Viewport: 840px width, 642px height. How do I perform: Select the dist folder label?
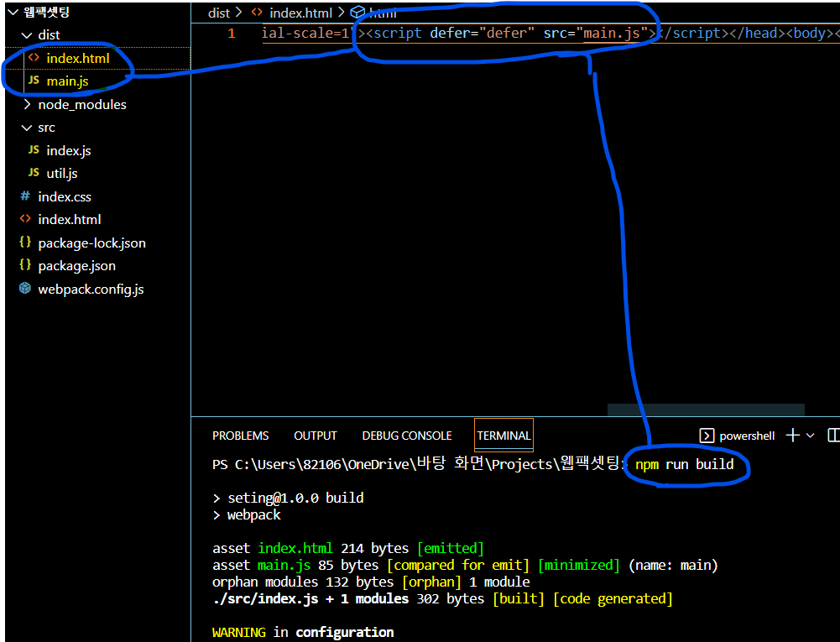coord(49,35)
